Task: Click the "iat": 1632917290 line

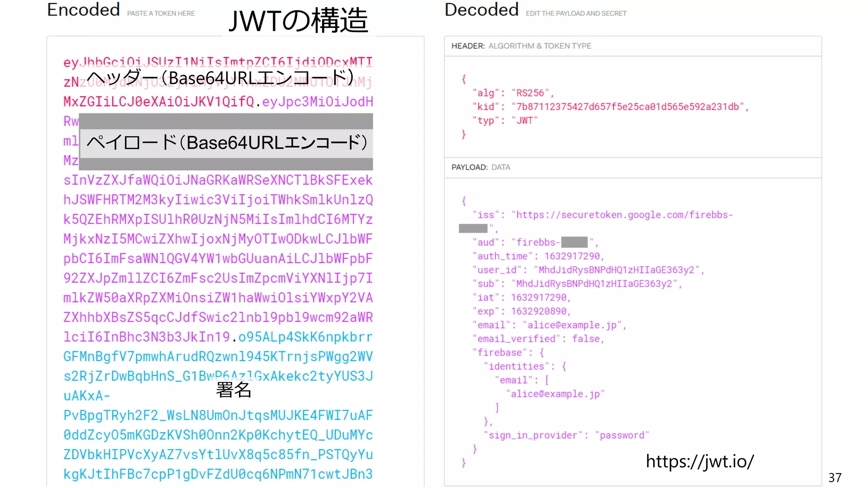Action: click(522, 297)
